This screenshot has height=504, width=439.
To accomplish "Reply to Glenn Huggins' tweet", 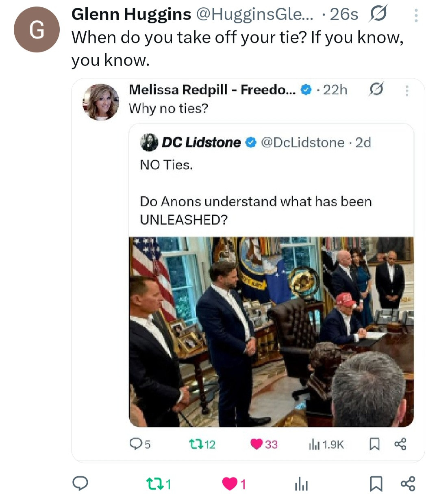I will point(80,483).
